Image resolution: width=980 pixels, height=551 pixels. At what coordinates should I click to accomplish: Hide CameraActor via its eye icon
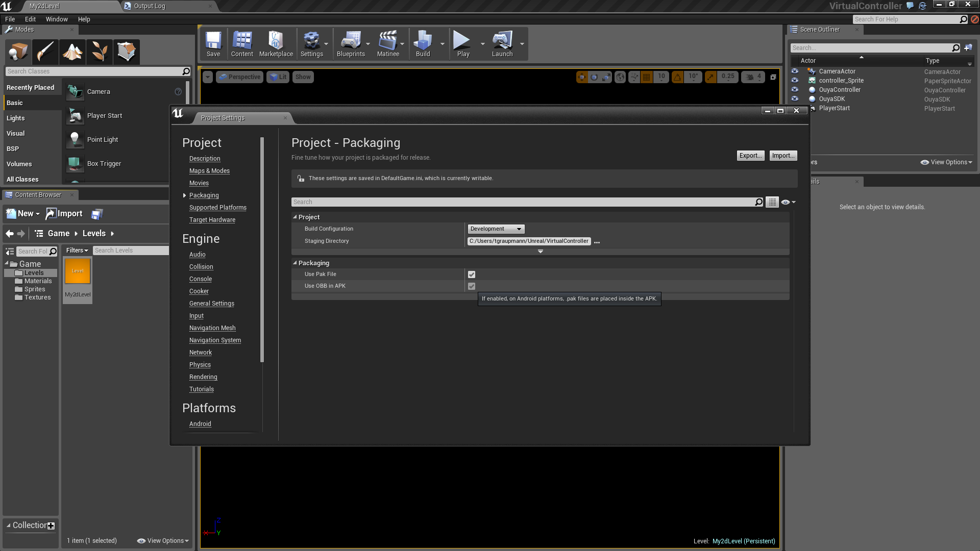pos(795,71)
